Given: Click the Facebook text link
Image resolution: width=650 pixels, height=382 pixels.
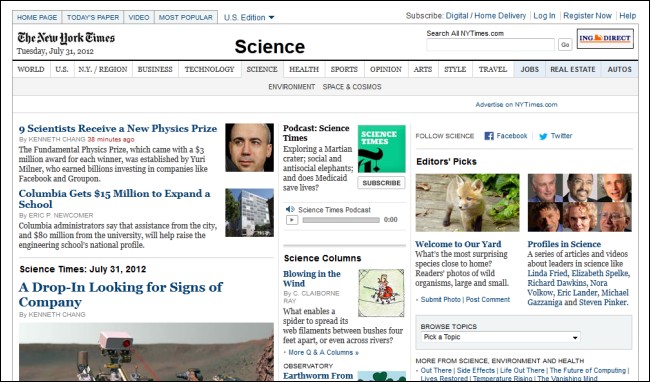Looking at the screenshot, I should click(512, 136).
